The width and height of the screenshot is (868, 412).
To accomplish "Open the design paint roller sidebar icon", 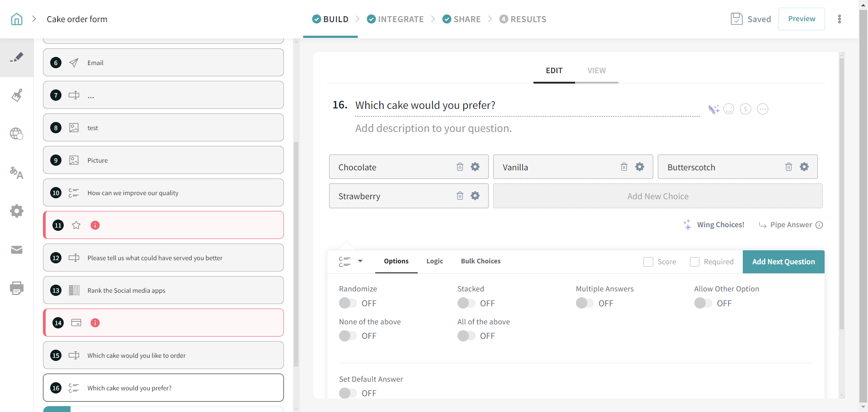I will (x=17, y=95).
